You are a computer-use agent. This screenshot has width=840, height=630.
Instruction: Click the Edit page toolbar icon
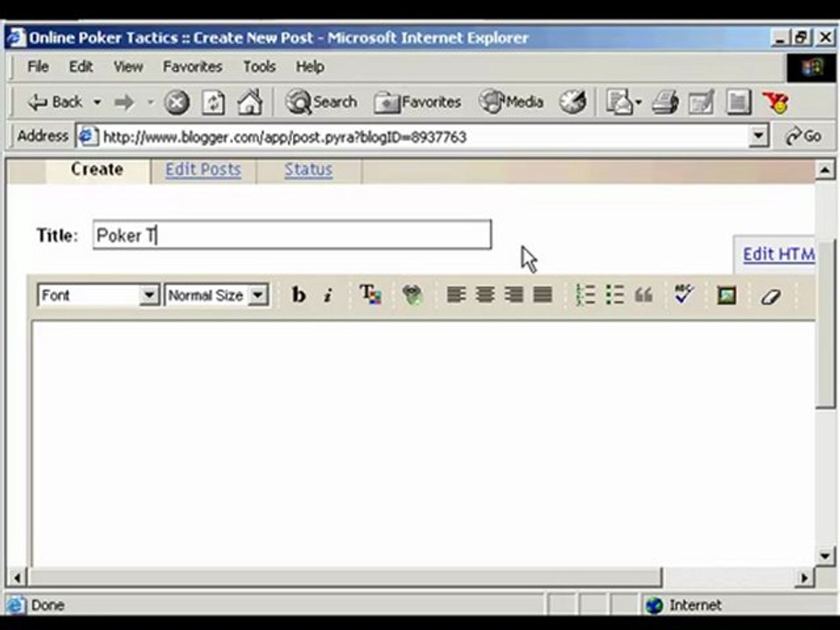701,101
